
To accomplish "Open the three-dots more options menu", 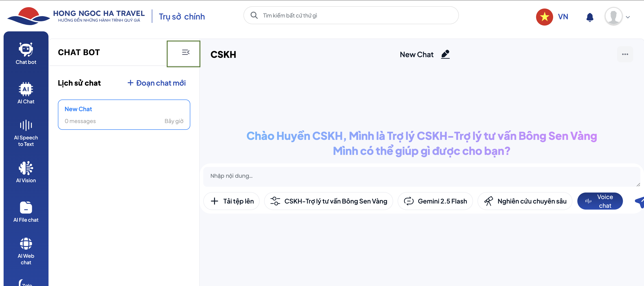I will pos(625,54).
